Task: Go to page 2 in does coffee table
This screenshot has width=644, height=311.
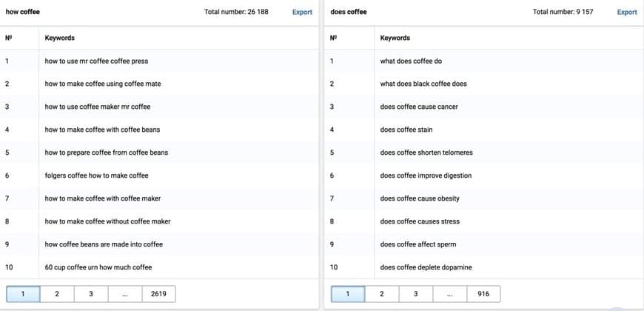Action: (382, 294)
